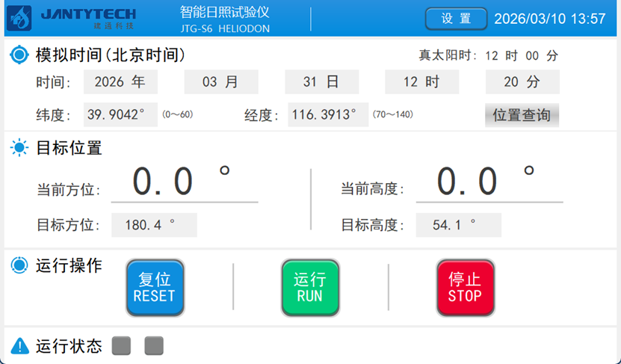Select the day field showing 31
Image resolution: width=621 pixels, height=364 pixels.
pyautogui.click(x=321, y=82)
